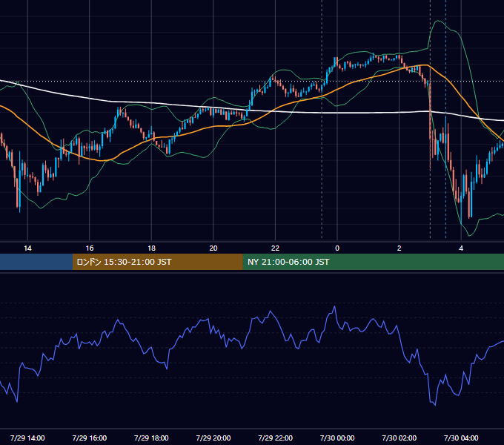Click the hour label 0 on price chart axis

click(337, 248)
